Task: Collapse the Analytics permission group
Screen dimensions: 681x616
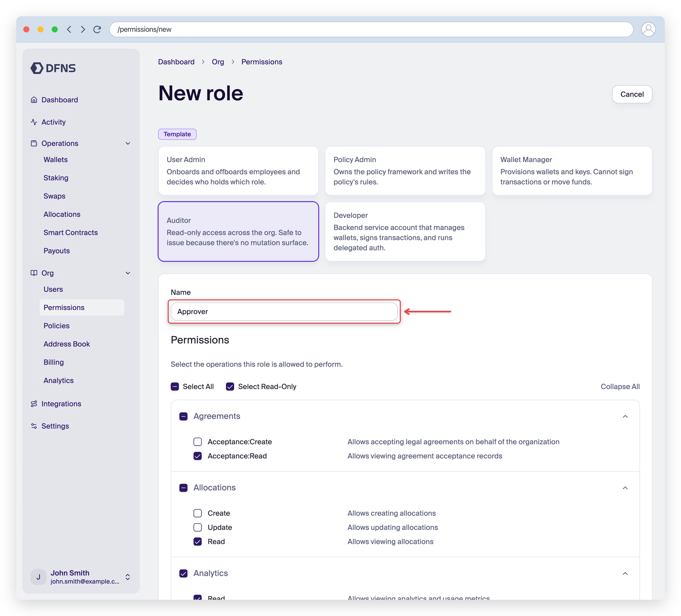Action: coord(625,573)
